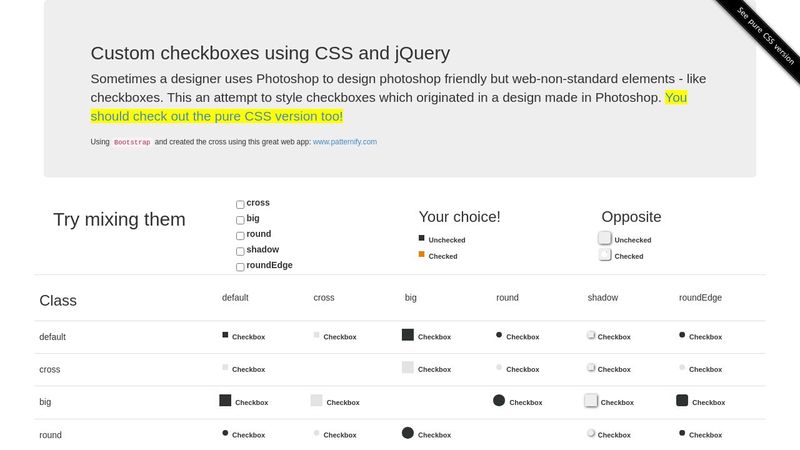Viewport: 800px width, 450px height.
Task: Toggle the round row checkbox under big column
Action: (x=407, y=433)
